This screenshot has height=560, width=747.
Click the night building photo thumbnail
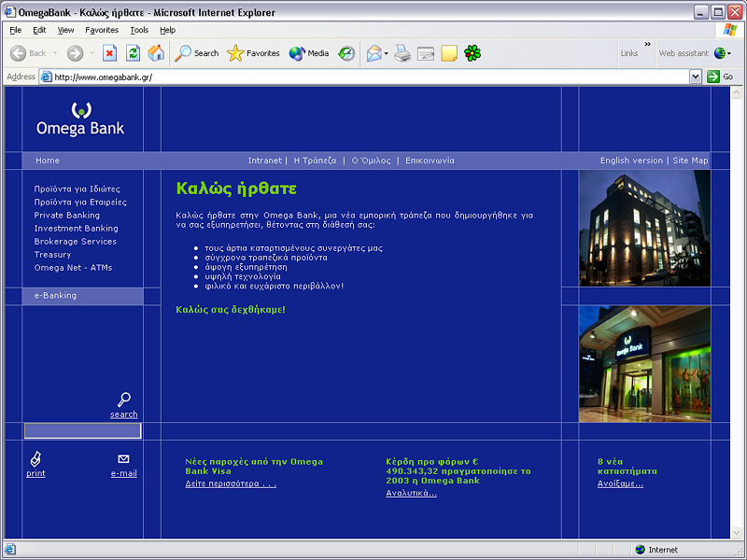click(644, 228)
